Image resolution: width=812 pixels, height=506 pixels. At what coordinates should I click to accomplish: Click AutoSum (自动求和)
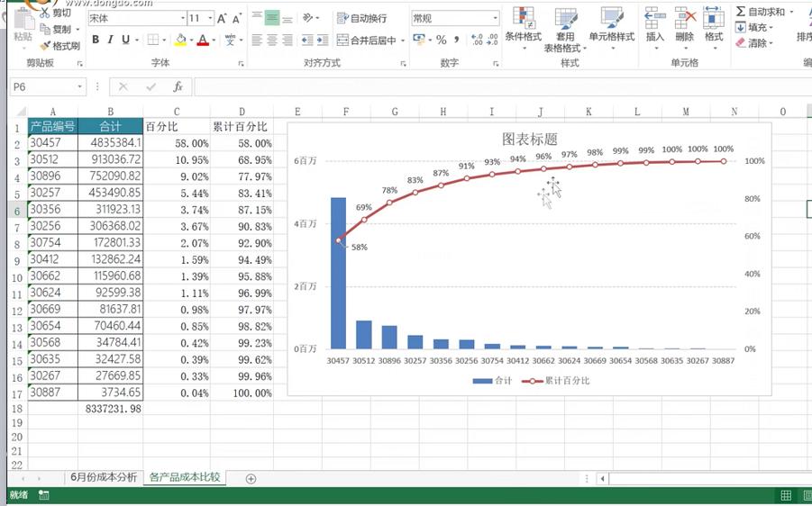pos(762,12)
